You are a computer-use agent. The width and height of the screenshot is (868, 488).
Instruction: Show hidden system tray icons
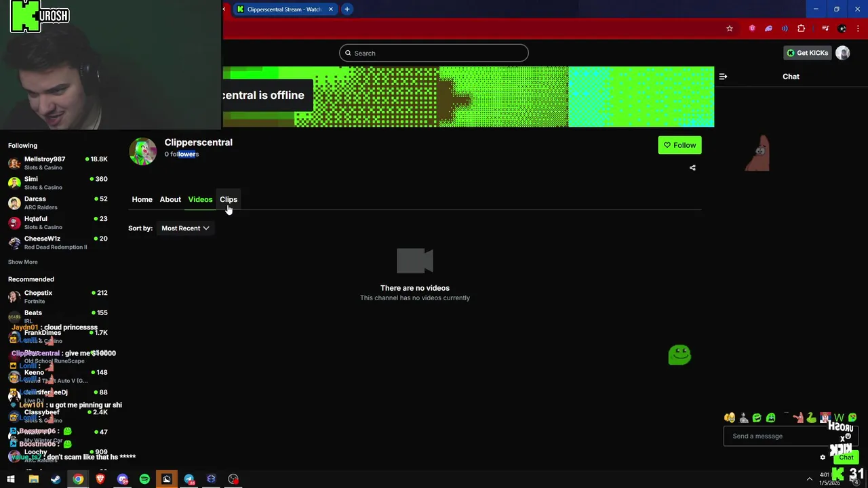tap(809, 479)
